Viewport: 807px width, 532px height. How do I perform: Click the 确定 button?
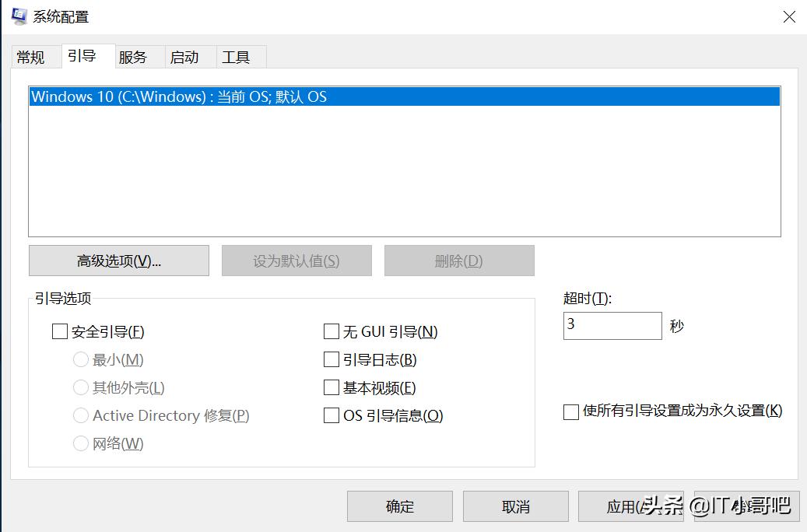399,506
